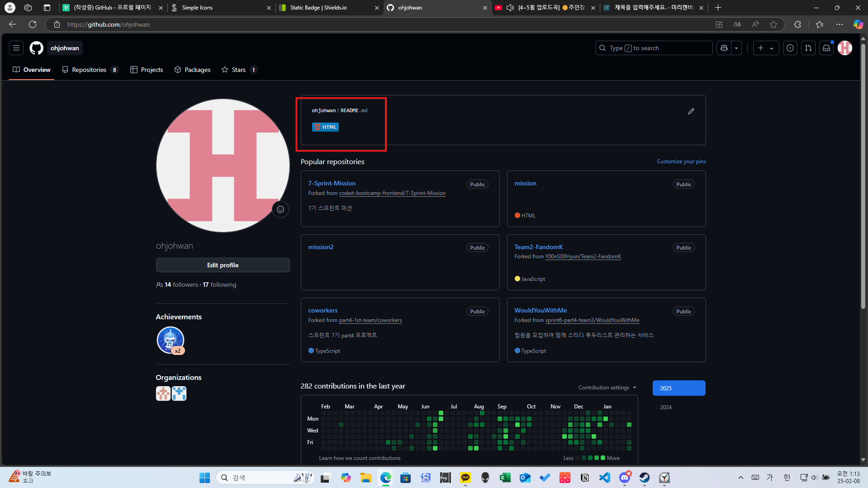Open the second organization avatar
The height and width of the screenshot is (488, 868).
(179, 393)
